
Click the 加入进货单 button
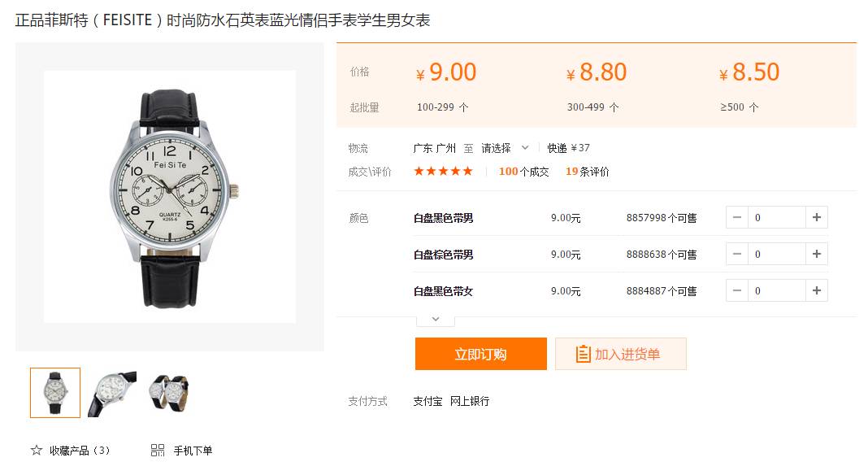(621, 354)
